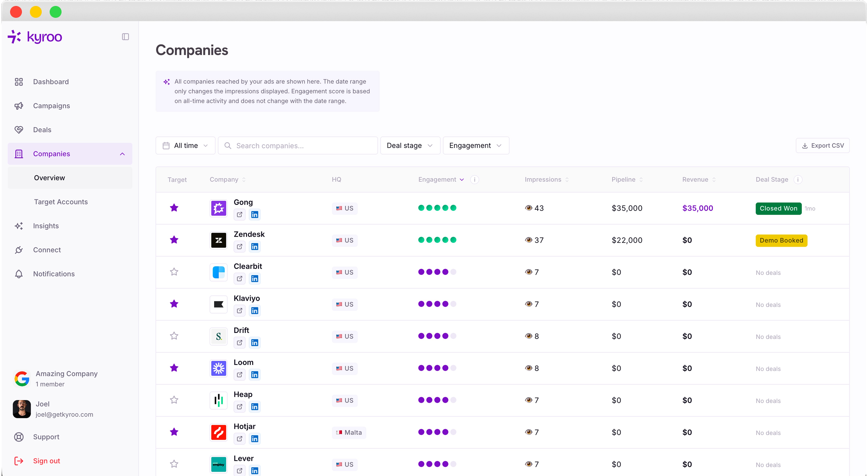The image size is (868, 476).
Task: Open Zendesk's external website link icon
Action: 240,247
